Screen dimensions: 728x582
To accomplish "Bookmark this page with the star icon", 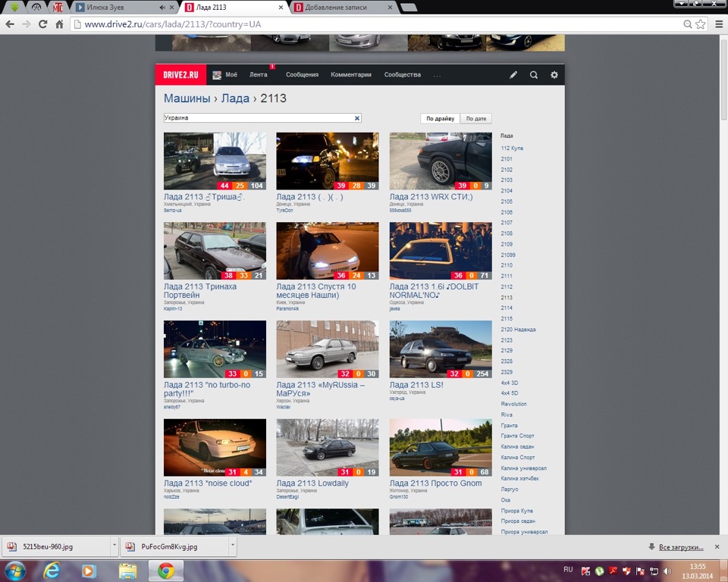I will click(700, 24).
